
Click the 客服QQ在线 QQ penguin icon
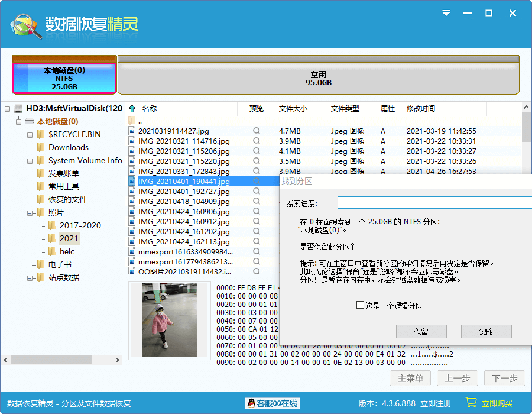[x=252, y=403]
